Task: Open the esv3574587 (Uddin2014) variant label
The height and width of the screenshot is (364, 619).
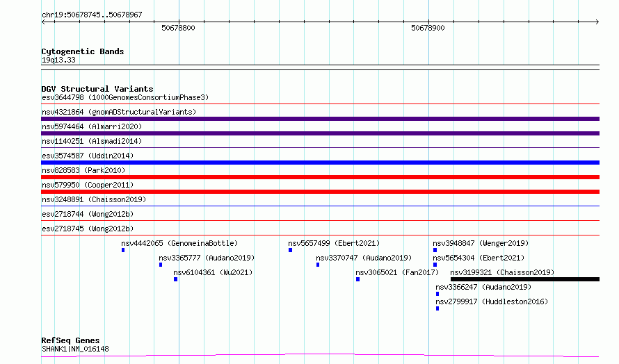Action: pos(88,156)
